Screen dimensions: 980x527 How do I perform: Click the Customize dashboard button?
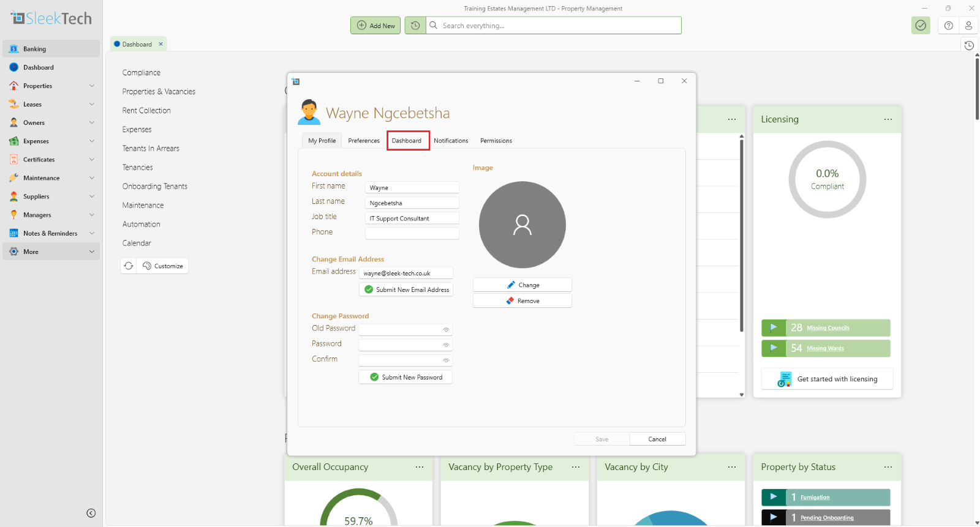(162, 266)
